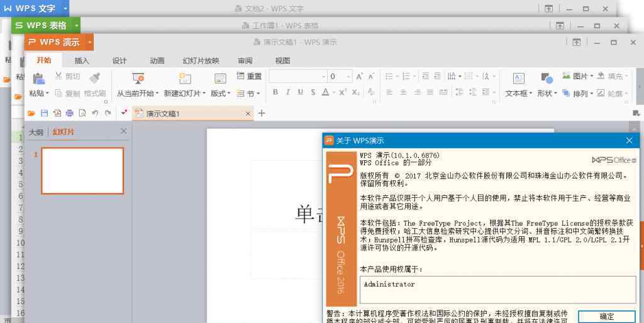The height and width of the screenshot is (323, 644).
Task: Click the Shapes (形状) icon
Action: [x=547, y=78]
